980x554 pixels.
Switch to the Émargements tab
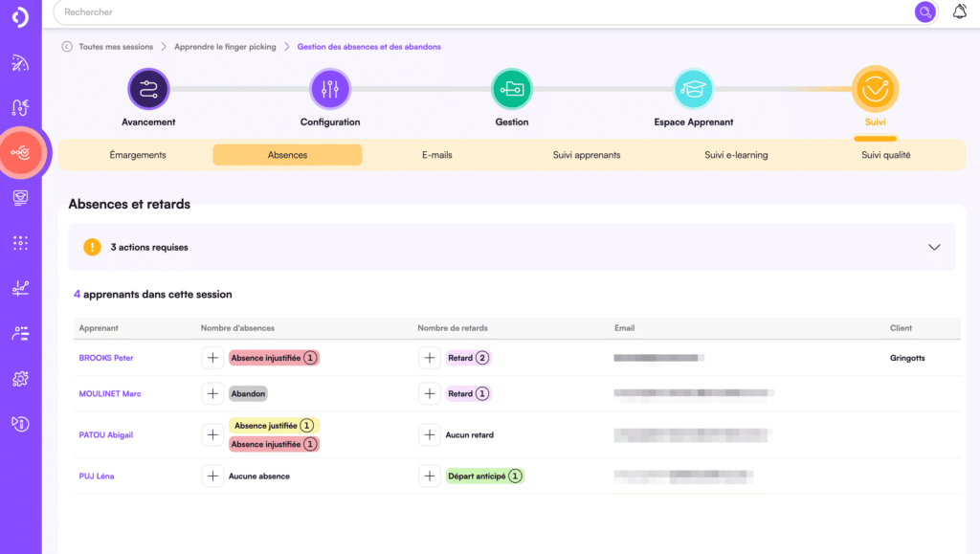[x=138, y=155]
